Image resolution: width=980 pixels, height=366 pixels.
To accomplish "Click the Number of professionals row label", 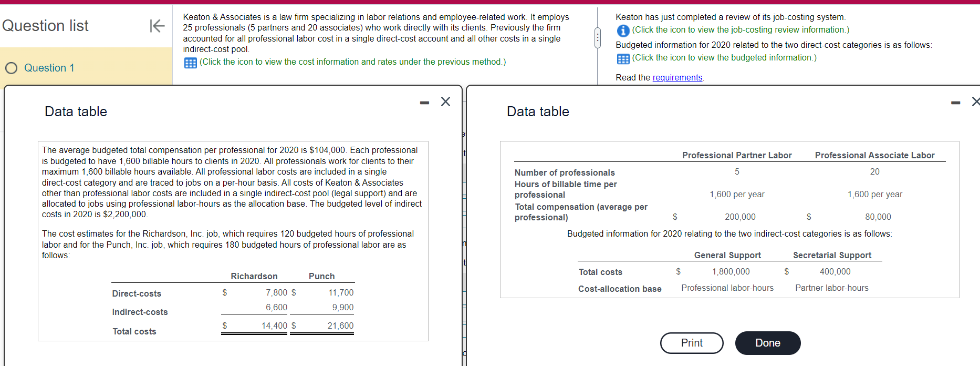I will coord(565,172).
